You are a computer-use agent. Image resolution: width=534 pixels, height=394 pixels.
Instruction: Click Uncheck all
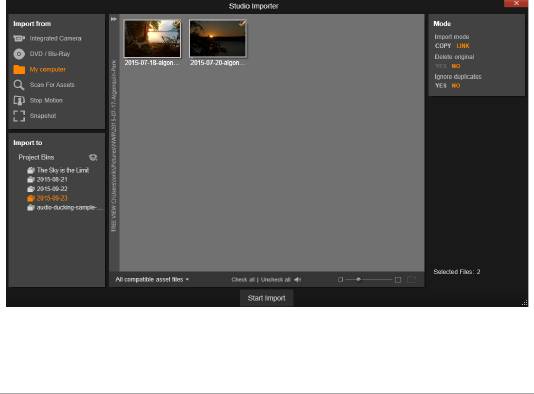[x=276, y=280]
